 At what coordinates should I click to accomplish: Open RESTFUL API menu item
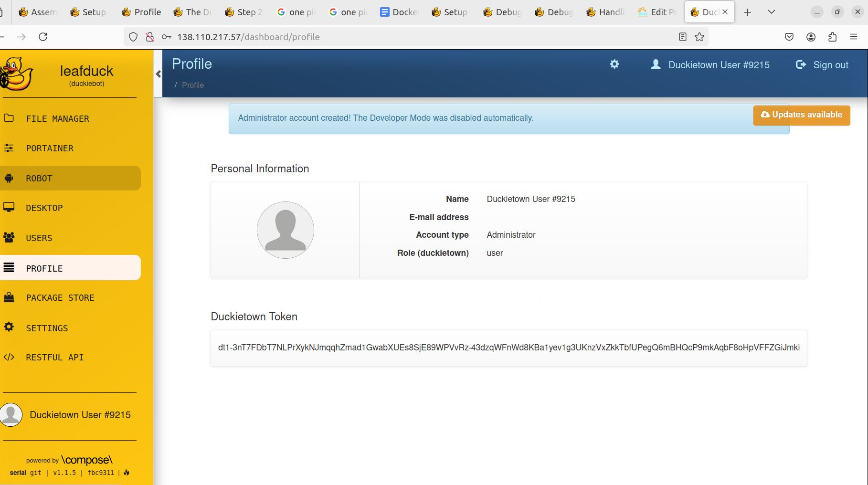(71, 358)
